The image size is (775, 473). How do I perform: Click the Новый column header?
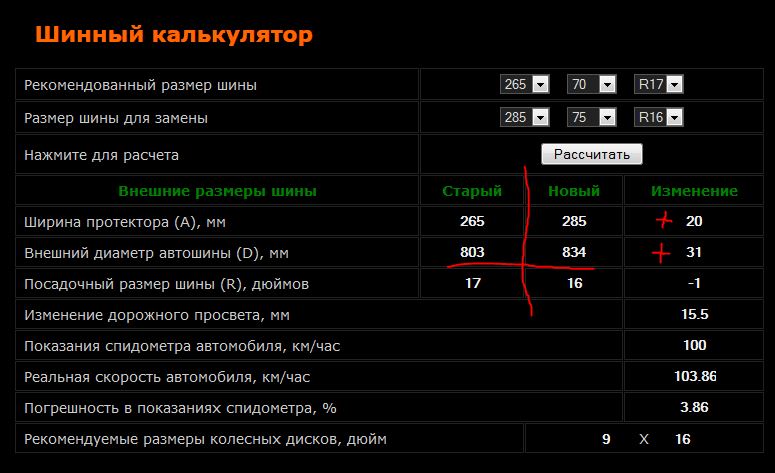574,191
